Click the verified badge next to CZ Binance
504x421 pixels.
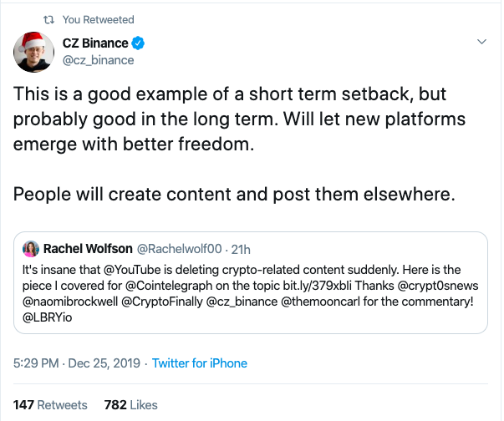coord(138,43)
